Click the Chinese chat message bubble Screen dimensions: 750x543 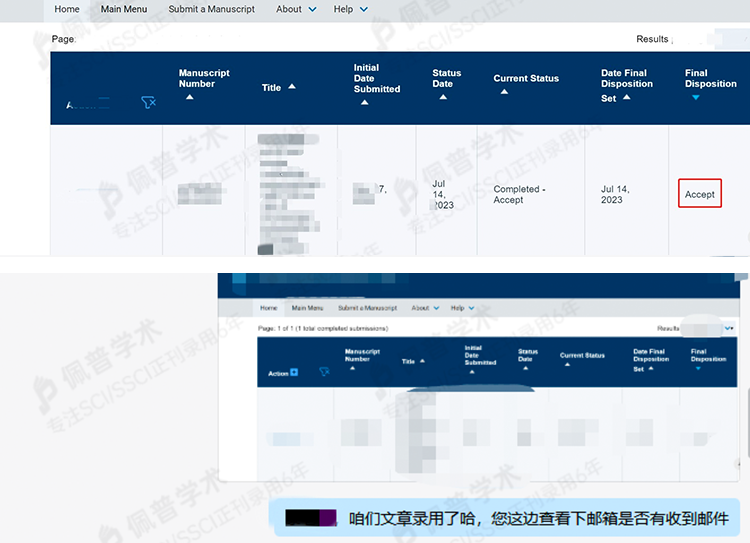tap(538, 518)
